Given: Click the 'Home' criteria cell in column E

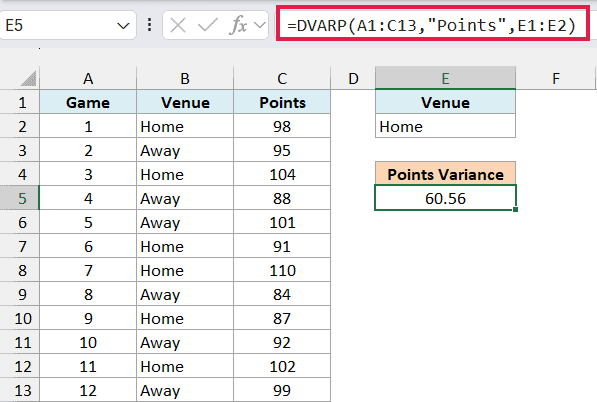Looking at the screenshot, I should 445,126.
